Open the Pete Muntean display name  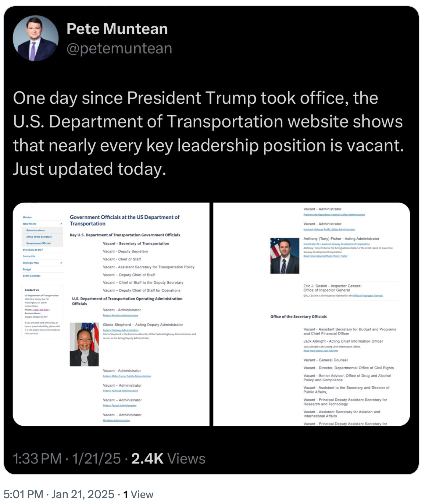[x=117, y=29]
